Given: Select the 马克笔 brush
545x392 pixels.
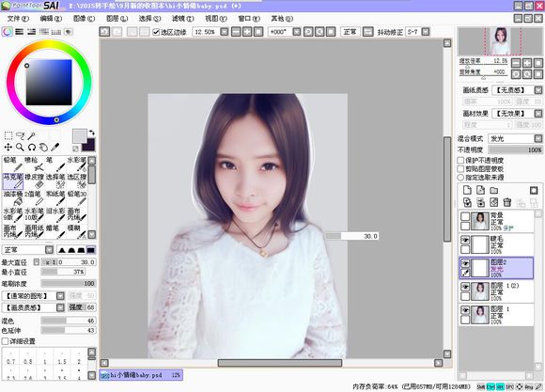Looking at the screenshot, I should point(13,180).
